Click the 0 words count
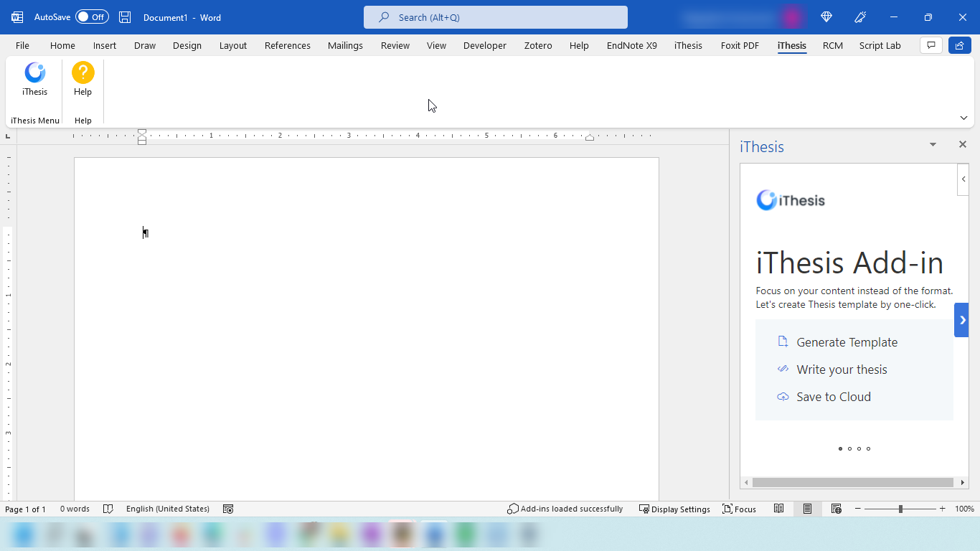Image resolution: width=980 pixels, height=551 pixels. (x=75, y=509)
